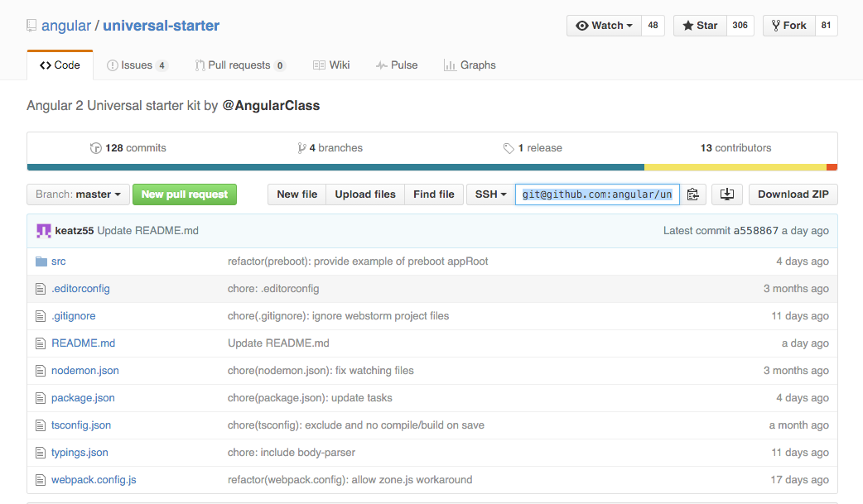The height and width of the screenshot is (504, 863).
Task: Open the Watch dropdown menu
Action: pos(605,26)
